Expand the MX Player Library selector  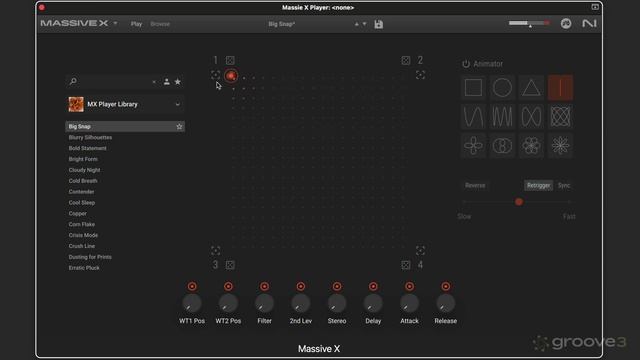(178, 104)
